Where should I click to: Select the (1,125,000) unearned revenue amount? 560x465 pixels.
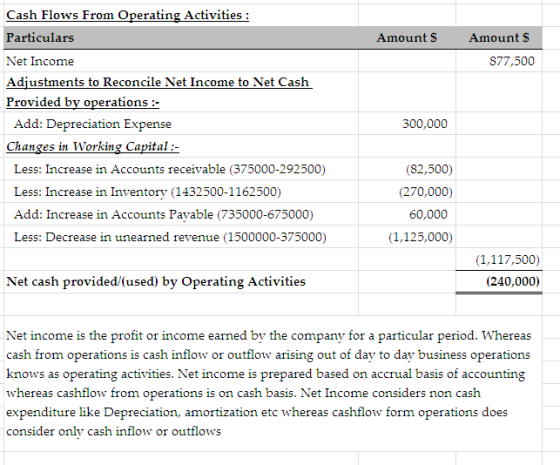pos(420,237)
